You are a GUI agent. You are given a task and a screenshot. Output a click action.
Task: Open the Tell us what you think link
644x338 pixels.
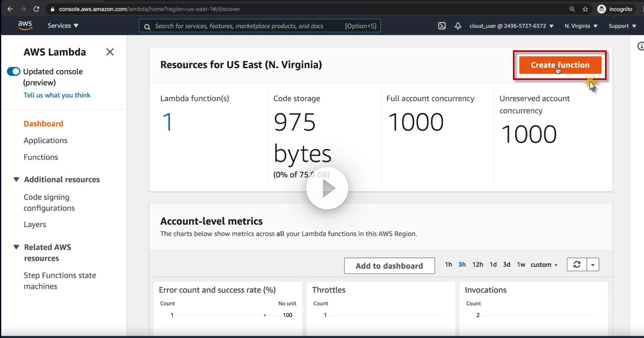click(x=57, y=95)
